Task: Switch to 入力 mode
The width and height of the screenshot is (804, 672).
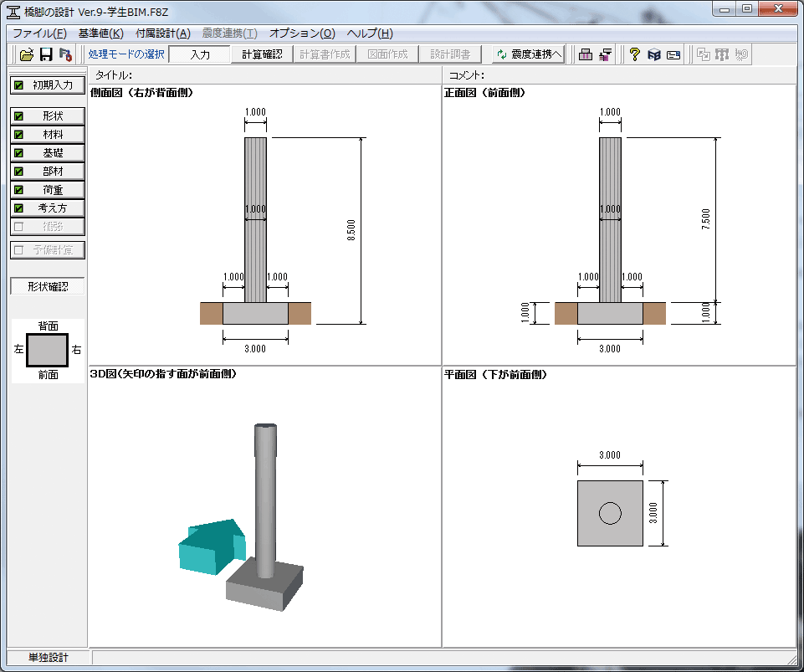Action: [199, 54]
